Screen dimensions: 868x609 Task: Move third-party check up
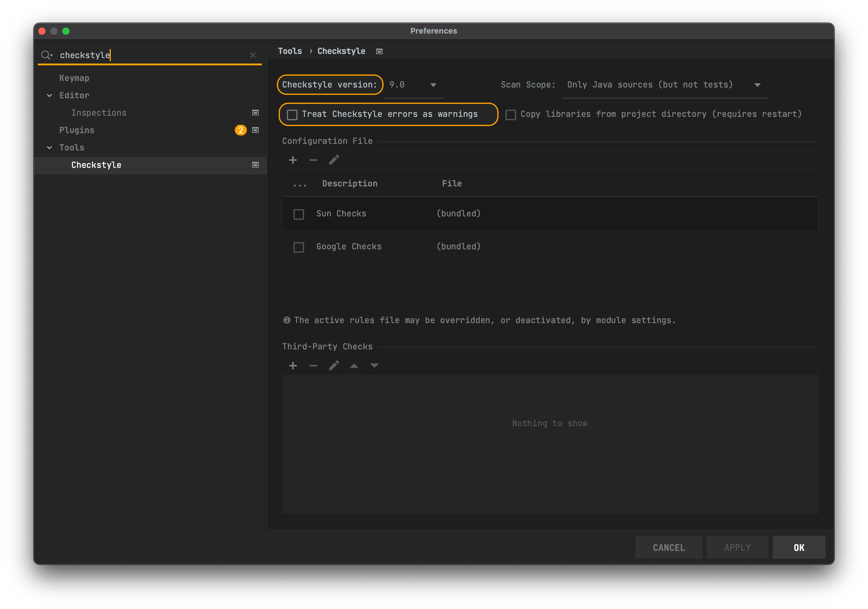(x=354, y=365)
